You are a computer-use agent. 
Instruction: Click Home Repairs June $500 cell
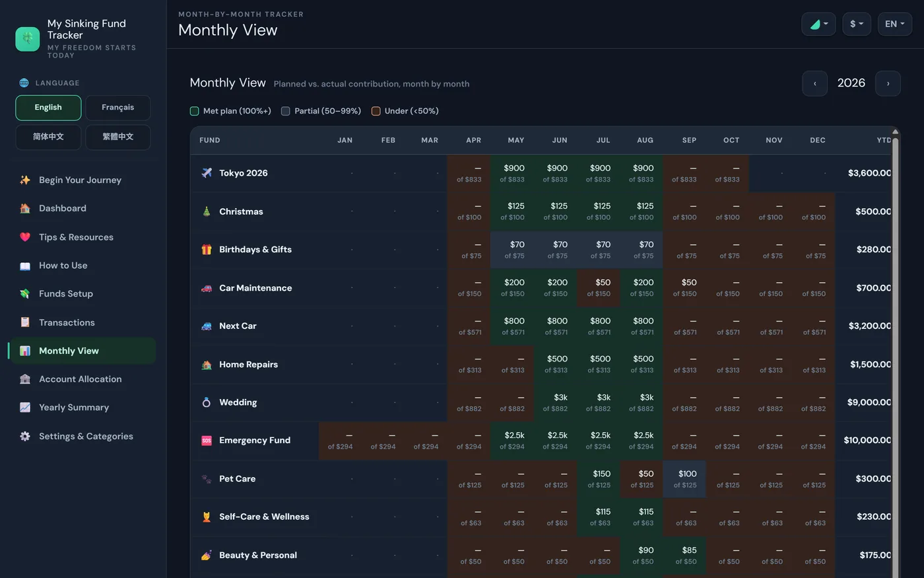pyautogui.click(x=556, y=364)
